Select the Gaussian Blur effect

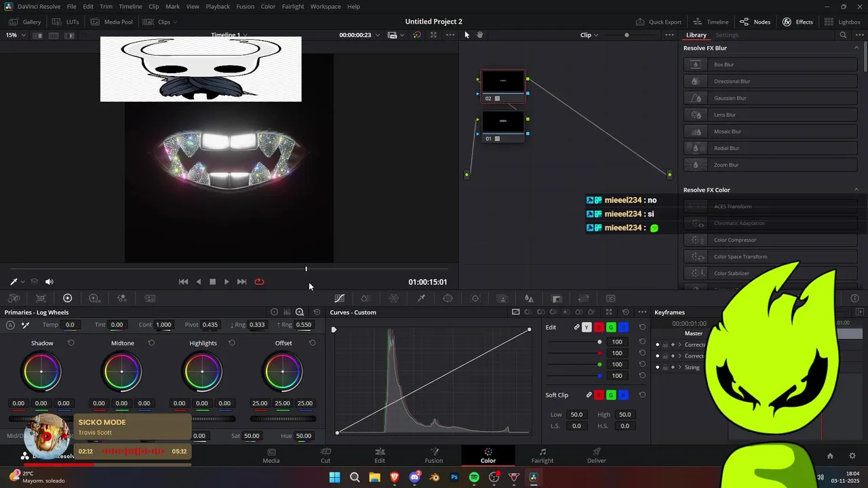coord(770,98)
